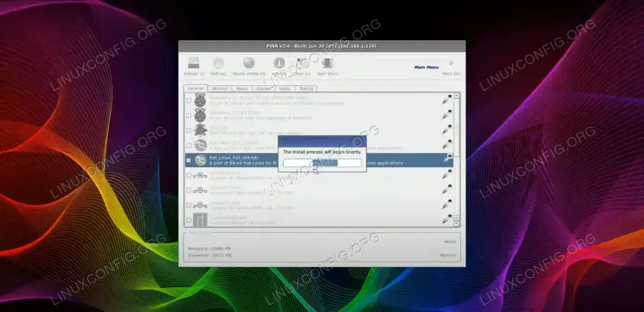Select the Utility tab
The height and width of the screenshot is (312, 644).
coord(284,88)
